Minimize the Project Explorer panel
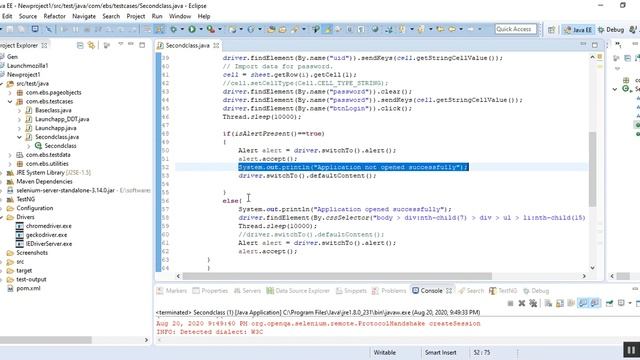The width and height of the screenshot is (640, 360). (x=131, y=44)
